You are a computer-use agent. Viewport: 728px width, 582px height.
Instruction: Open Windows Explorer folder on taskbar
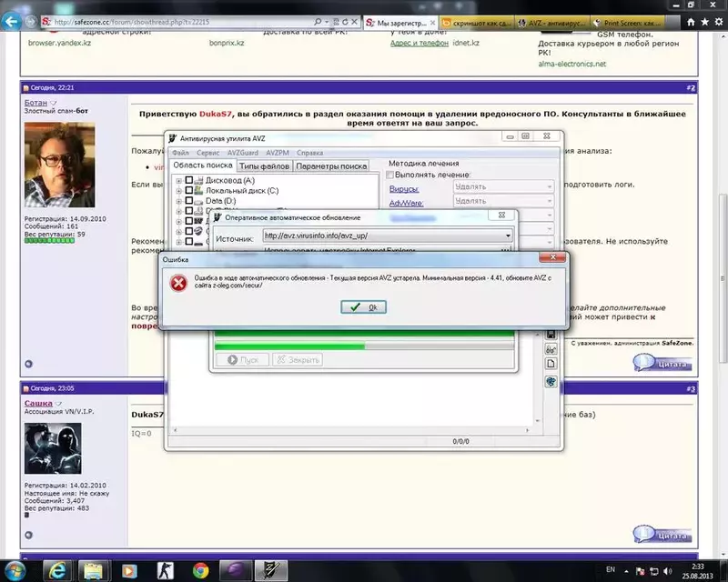pyautogui.click(x=93, y=570)
